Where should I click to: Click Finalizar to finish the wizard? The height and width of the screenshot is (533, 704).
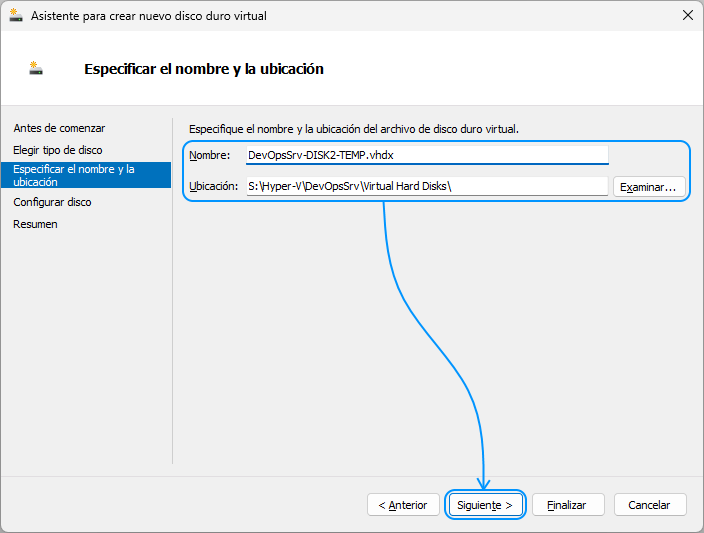click(568, 505)
